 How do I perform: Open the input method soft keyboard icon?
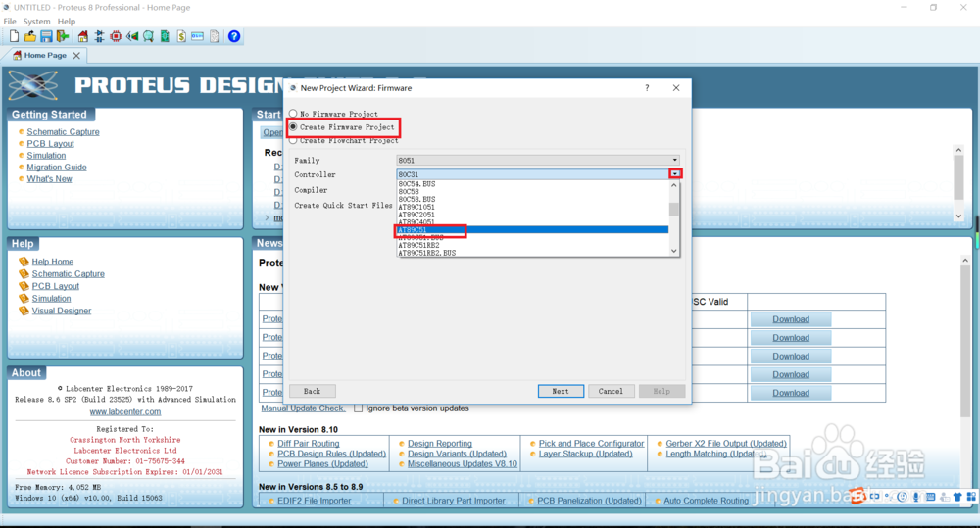tap(930, 497)
